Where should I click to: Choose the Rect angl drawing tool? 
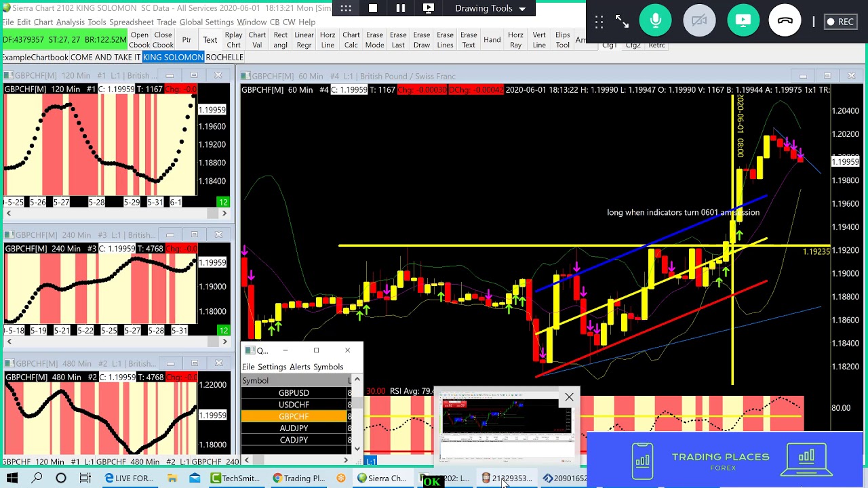tap(281, 40)
